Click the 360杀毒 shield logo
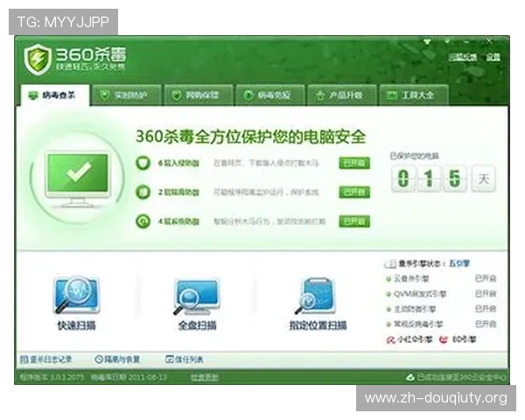525x420 pixels. pyautogui.click(x=38, y=59)
